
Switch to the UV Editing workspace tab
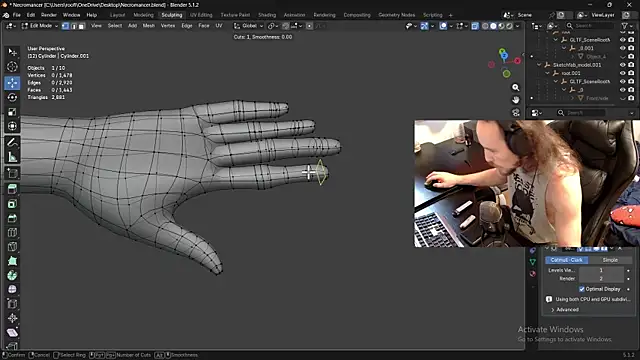201,15
